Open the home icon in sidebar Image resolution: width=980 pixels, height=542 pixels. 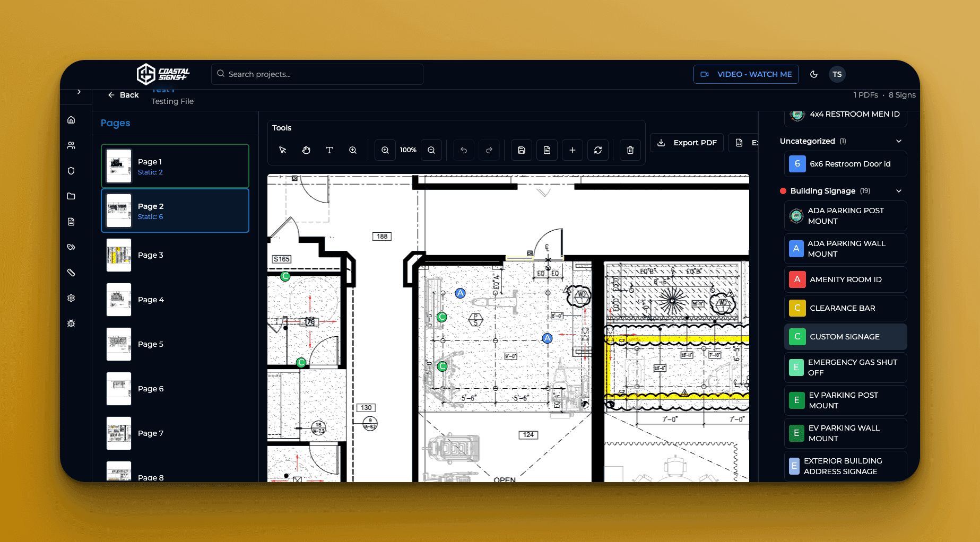71,120
